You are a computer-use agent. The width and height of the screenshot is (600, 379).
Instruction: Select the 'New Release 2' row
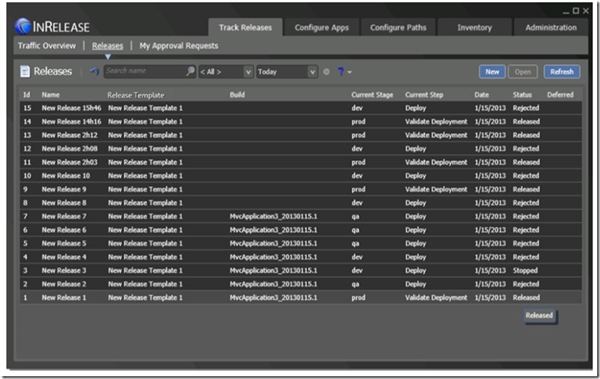301,284
